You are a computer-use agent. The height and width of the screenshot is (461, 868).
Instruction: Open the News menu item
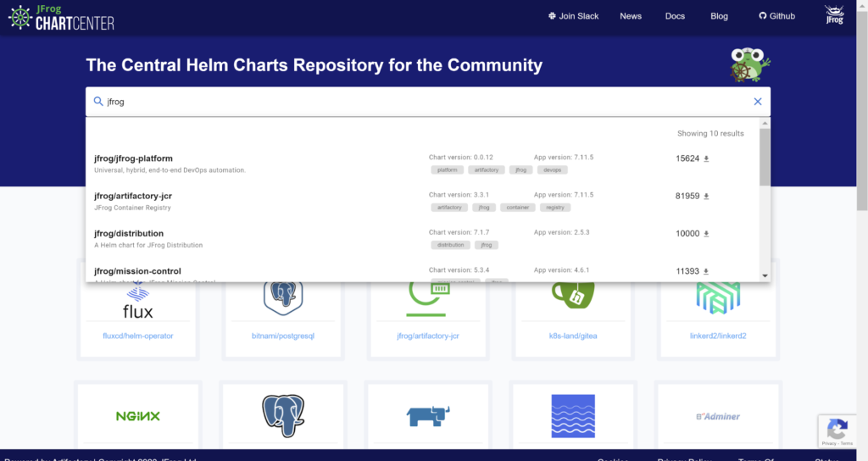[631, 16]
